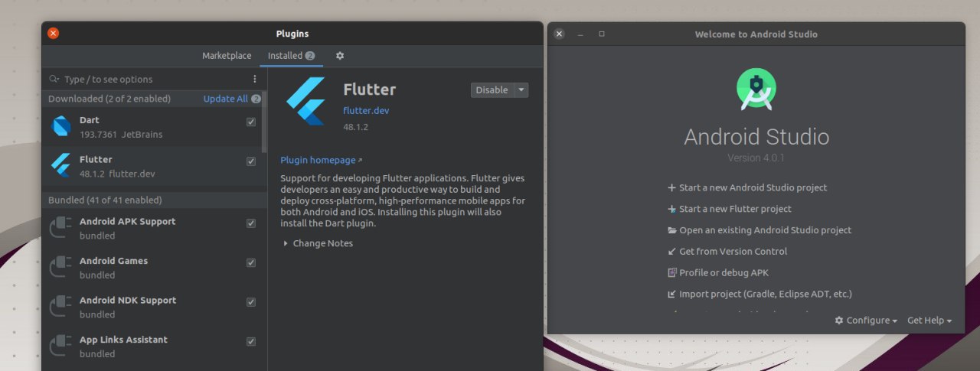Uncheck Android APK Support plugin
This screenshot has height=371, width=980.
(x=251, y=223)
